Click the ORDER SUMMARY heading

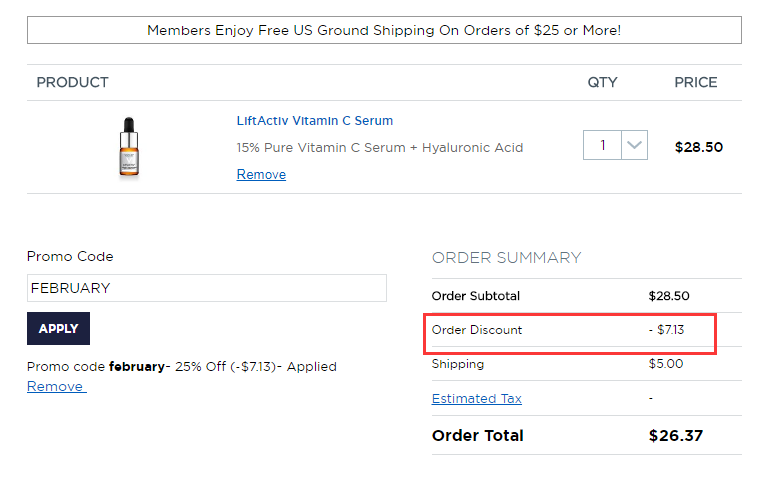click(507, 257)
